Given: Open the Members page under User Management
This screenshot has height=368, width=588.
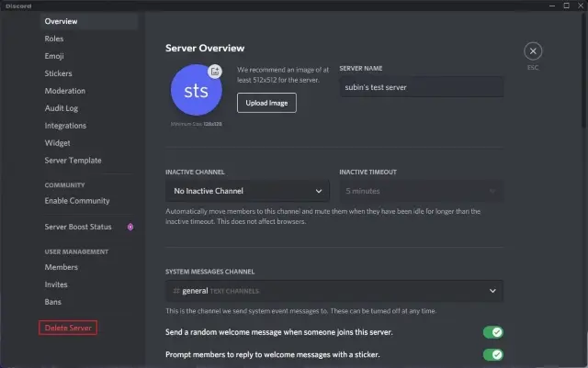Looking at the screenshot, I should [x=62, y=267].
